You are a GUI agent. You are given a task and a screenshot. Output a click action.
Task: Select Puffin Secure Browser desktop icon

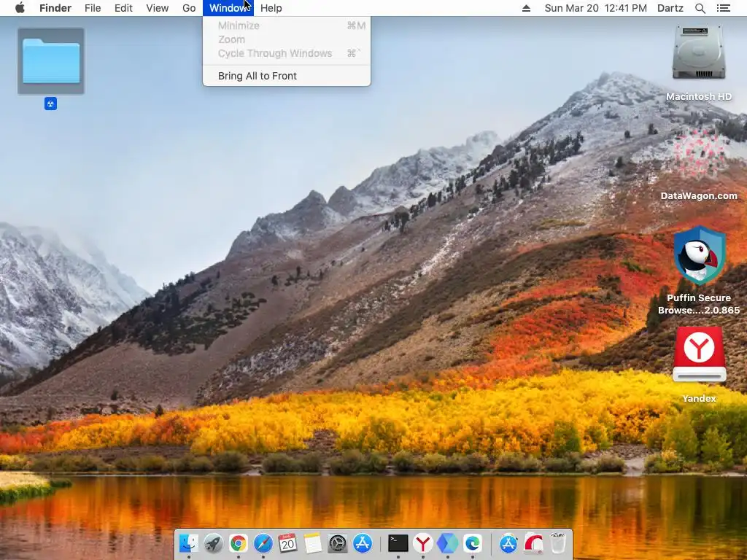[x=699, y=256]
